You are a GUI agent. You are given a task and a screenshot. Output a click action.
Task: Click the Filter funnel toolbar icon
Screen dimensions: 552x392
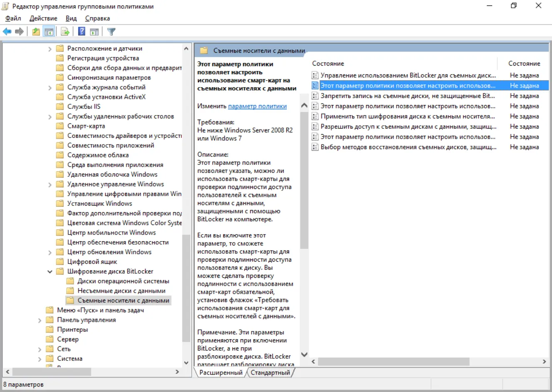(111, 32)
